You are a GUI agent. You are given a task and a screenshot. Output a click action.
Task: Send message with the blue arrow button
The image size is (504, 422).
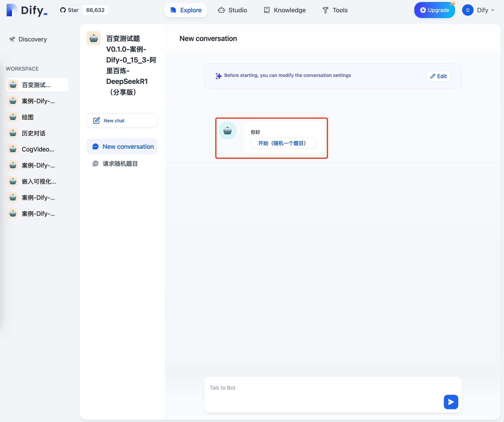coord(451,402)
